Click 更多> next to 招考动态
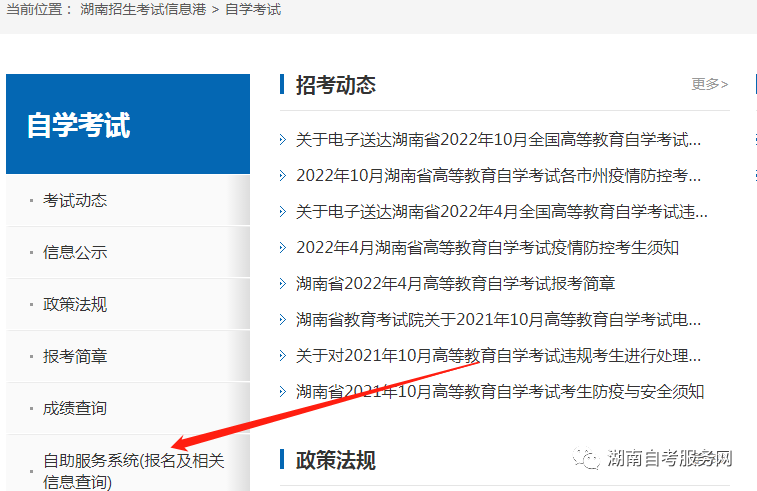Image resolution: width=757 pixels, height=491 pixels. click(x=709, y=84)
